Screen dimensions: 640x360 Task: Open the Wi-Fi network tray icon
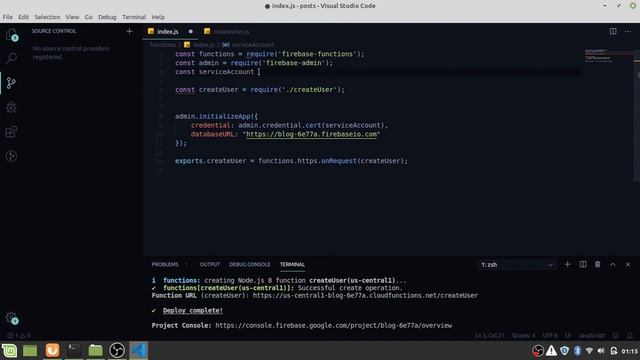pyautogui.click(x=589, y=351)
